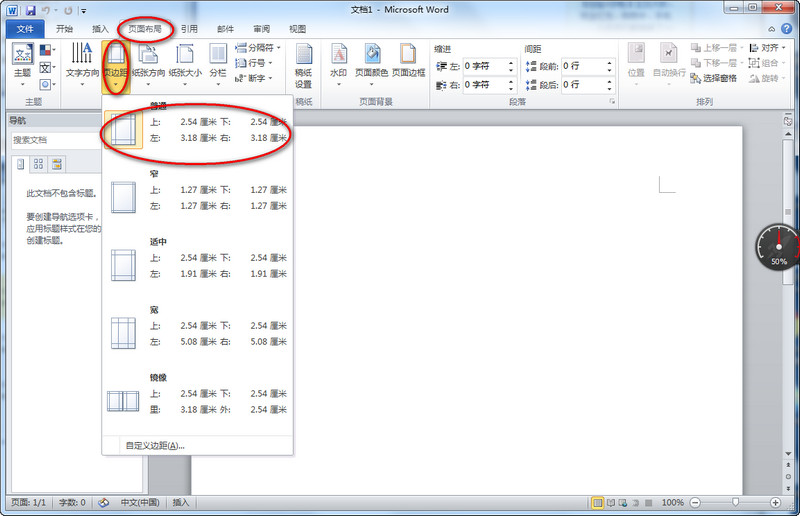The height and width of the screenshot is (516, 800).
Task: Open the 选择窗格 selection pane
Action: [714, 78]
